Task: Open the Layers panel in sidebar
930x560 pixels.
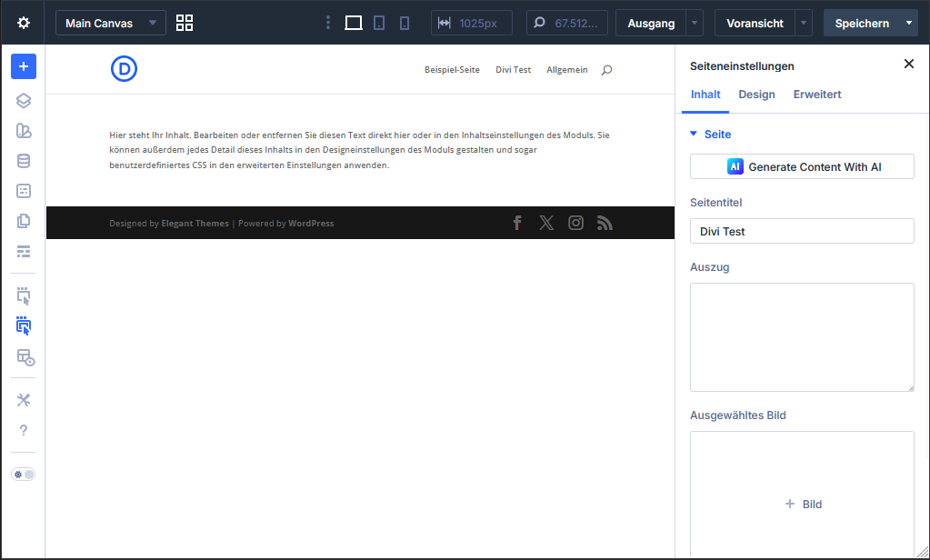Action: pos(24,101)
